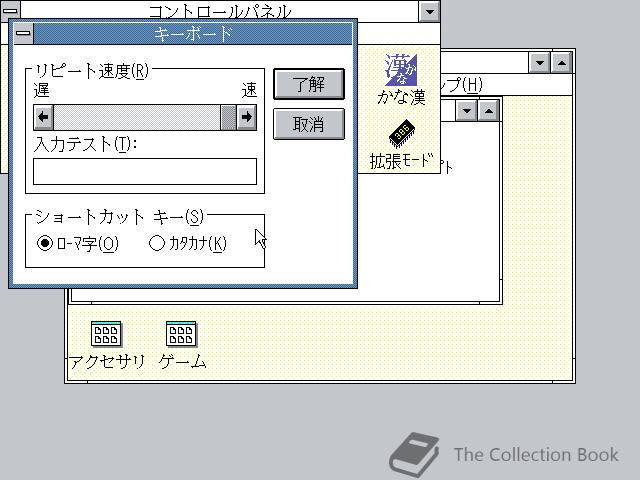Click the 入力テスト(T) label text
Screen dimensions: 640x480
coord(85,144)
